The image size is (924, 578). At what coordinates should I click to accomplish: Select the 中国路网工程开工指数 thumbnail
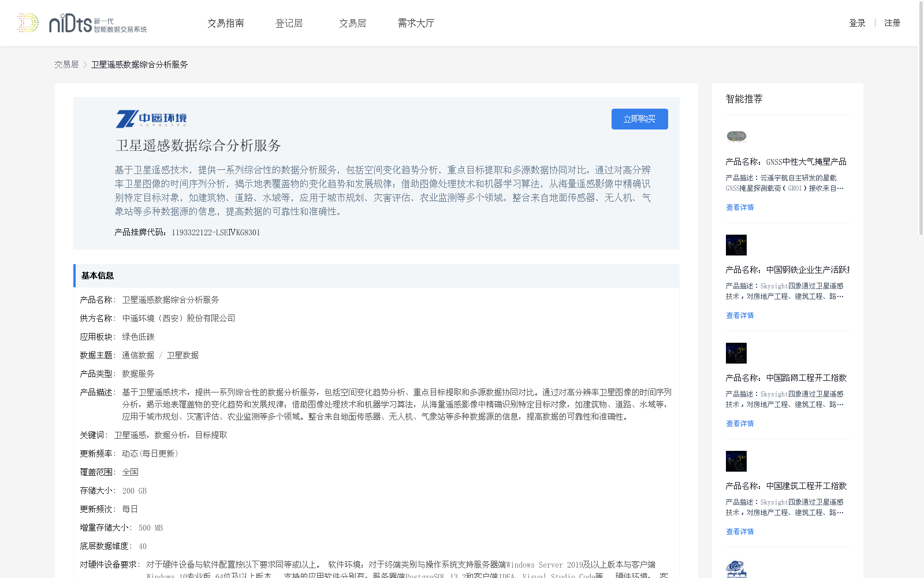point(736,353)
